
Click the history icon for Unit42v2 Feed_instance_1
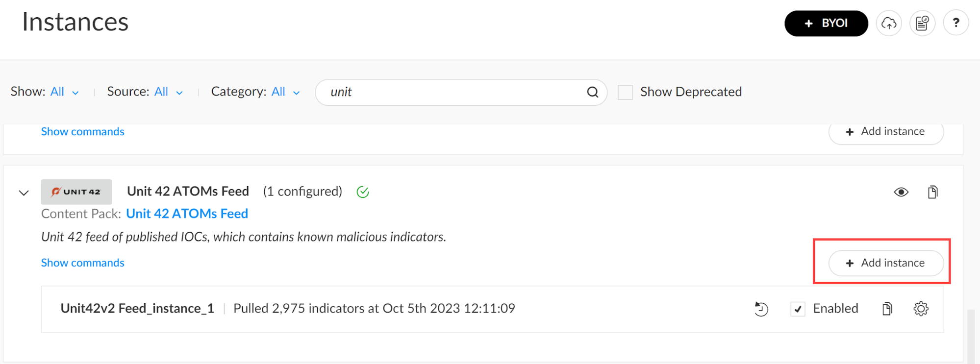point(761,309)
